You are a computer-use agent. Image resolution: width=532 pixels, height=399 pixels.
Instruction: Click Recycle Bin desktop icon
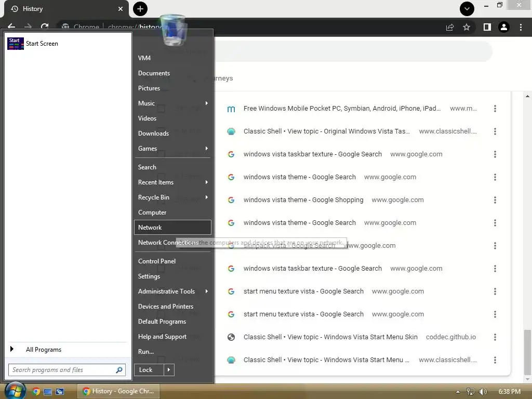(x=173, y=31)
